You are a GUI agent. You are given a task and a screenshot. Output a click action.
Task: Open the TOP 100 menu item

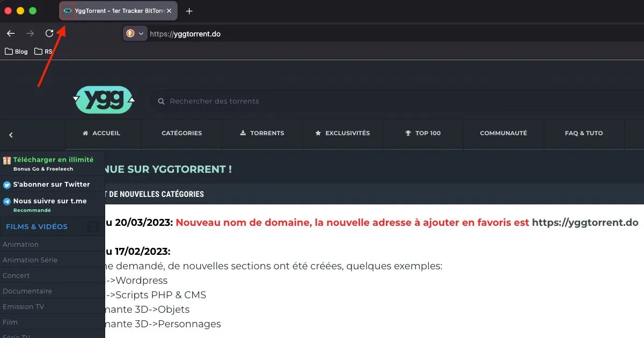coord(423,133)
